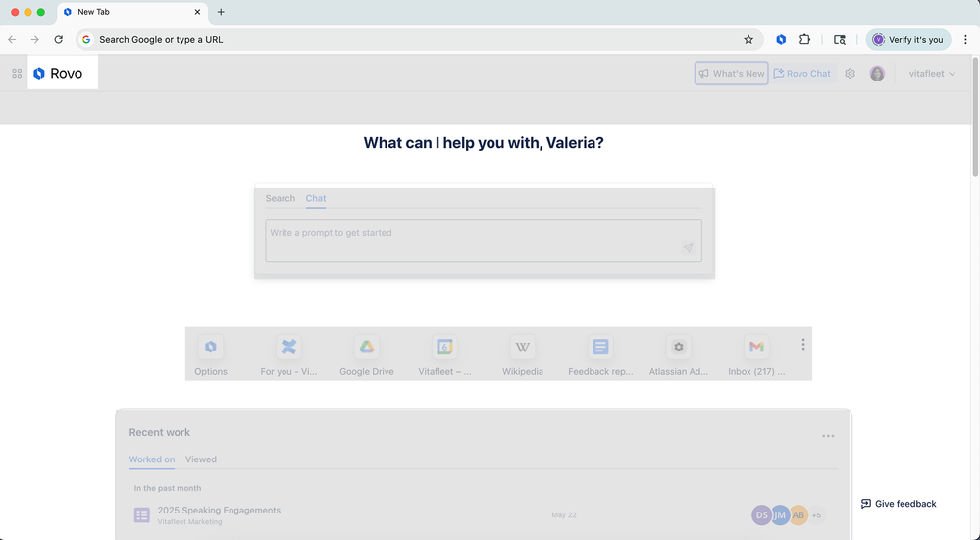Bookmark this tab with star icon
The height and width of the screenshot is (540, 980).
[748, 39]
